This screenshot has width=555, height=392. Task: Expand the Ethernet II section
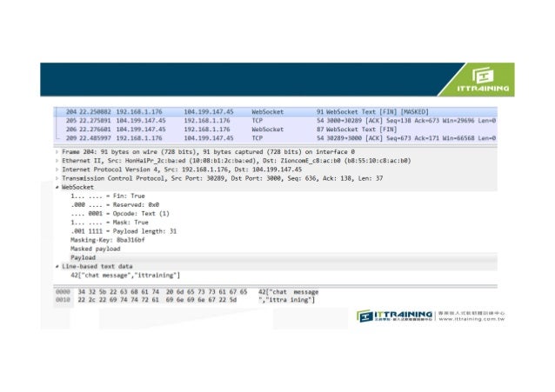(57, 161)
